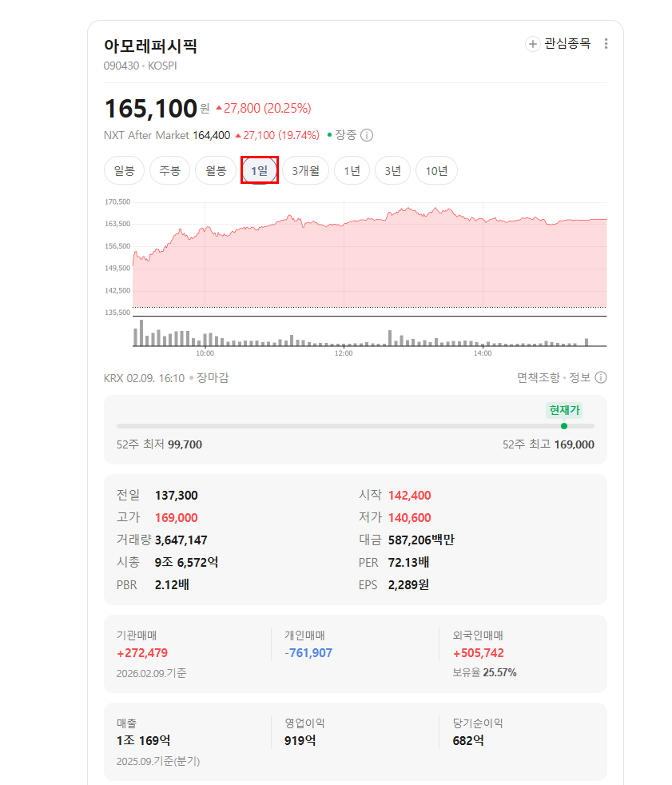
Task: Switch chart to 10년 period
Action: [436, 171]
